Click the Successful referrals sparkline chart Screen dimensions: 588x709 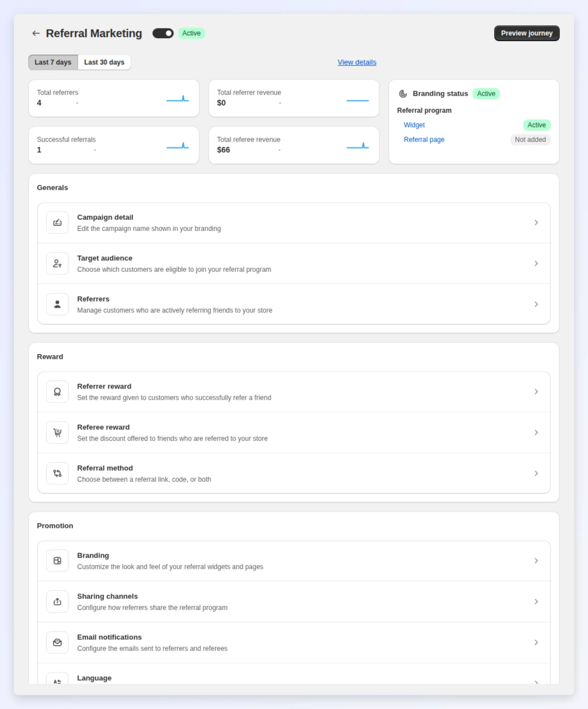click(177, 145)
